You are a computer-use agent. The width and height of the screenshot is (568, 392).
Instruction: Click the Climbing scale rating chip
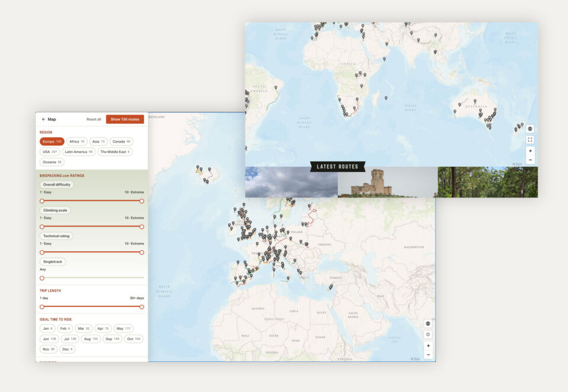tap(55, 210)
